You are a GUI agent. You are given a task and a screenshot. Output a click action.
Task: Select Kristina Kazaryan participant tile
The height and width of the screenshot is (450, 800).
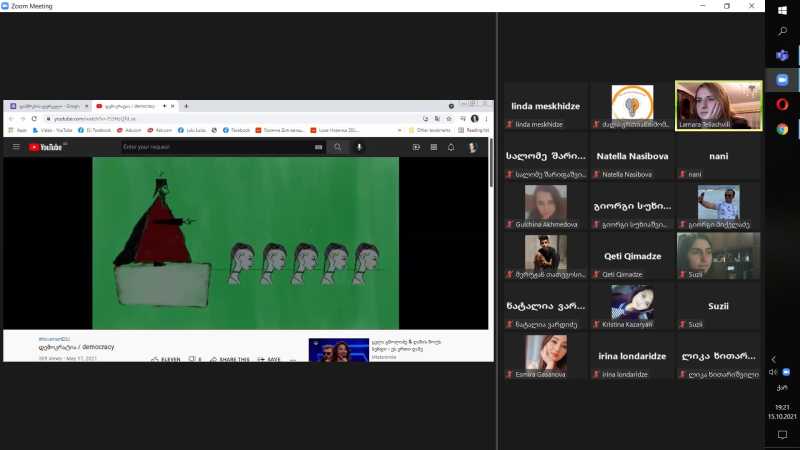click(632, 306)
